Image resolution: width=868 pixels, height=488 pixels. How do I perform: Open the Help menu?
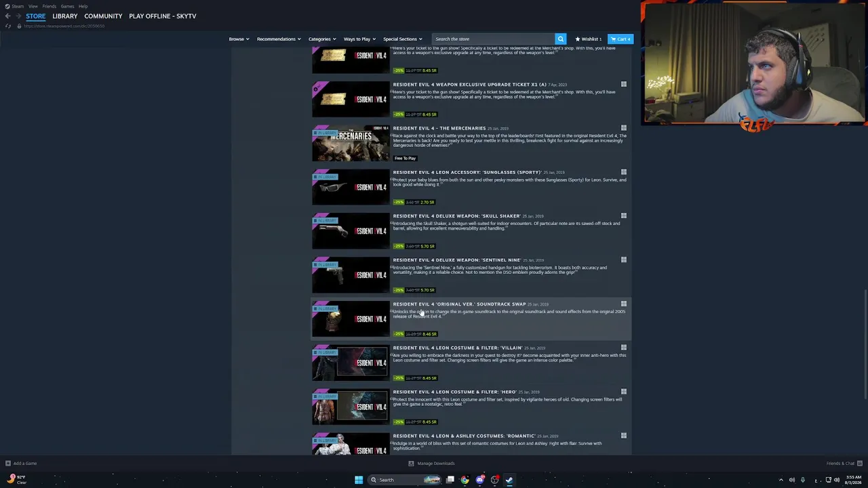click(83, 6)
